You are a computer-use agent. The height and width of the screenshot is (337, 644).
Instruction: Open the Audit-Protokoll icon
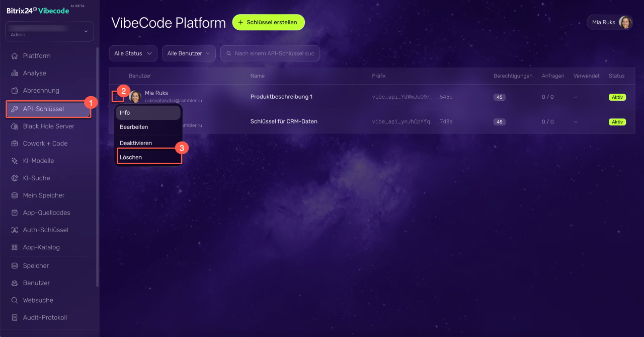(x=15, y=318)
